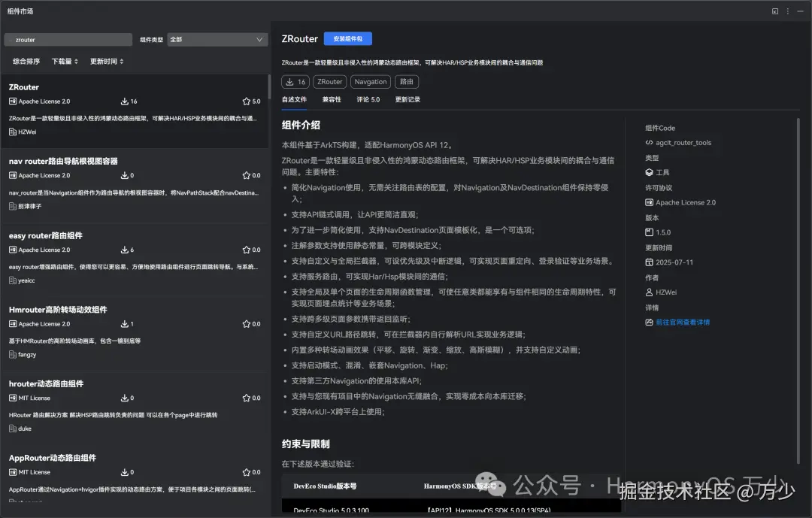Image resolution: width=812 pixels, height=518 pixels.
Task: Click author icon beside HZWei in list
Action: pyautogui.click(x=13, y=132)
